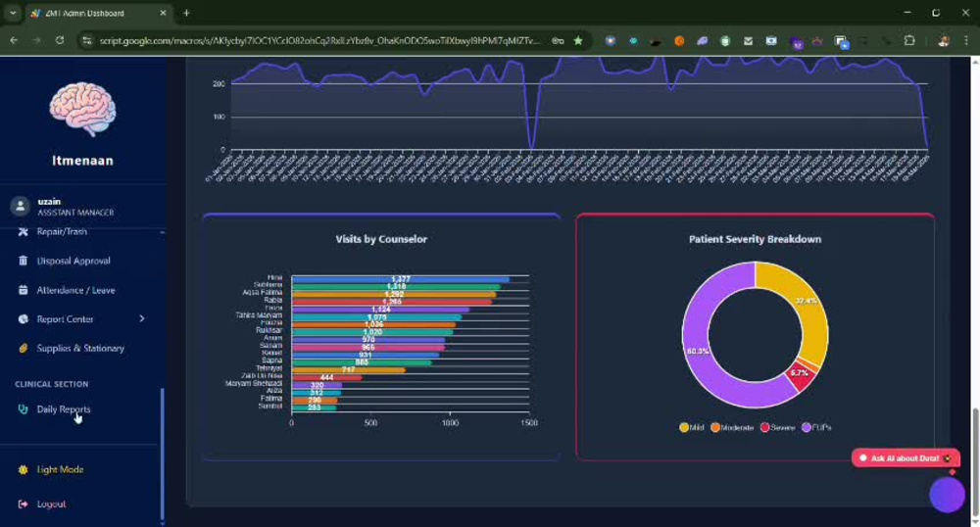980x527 pixels.
Task: Open site information icon in address bar
Action: pos(87,40)
